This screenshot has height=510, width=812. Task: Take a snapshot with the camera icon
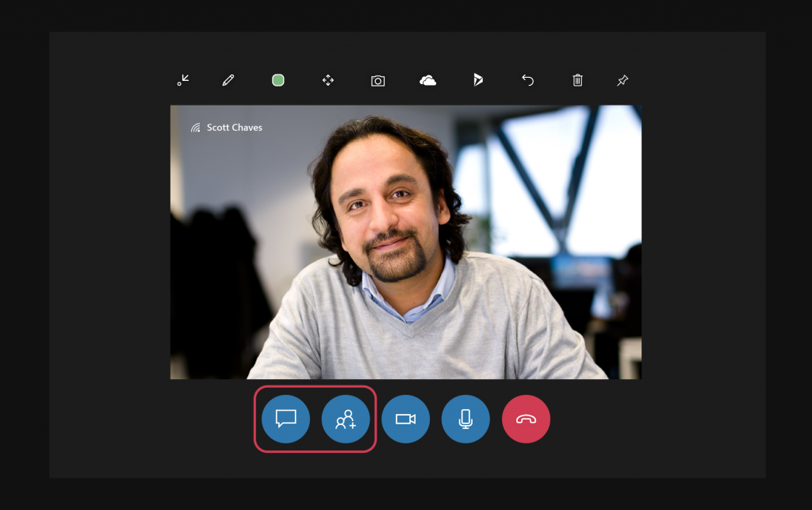coord(378,80)
